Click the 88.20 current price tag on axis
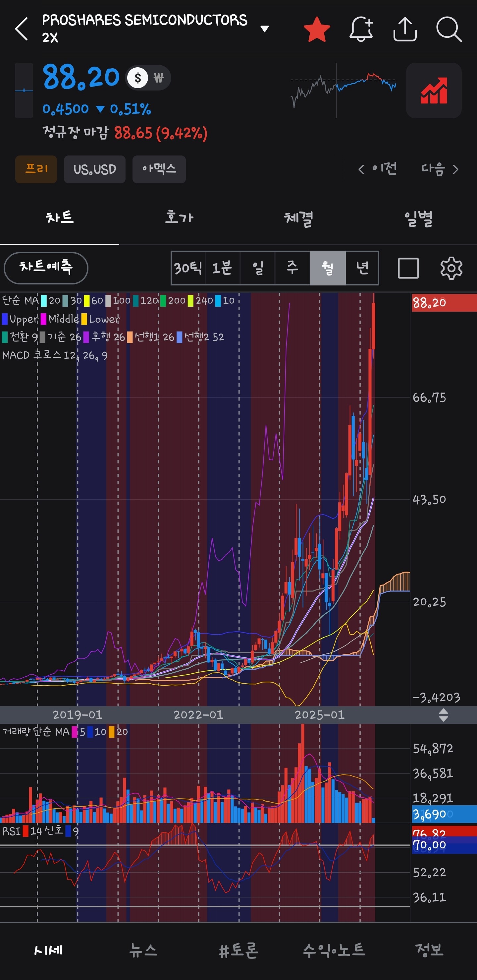Screen dimensions: 477x980 click(444, 303)
